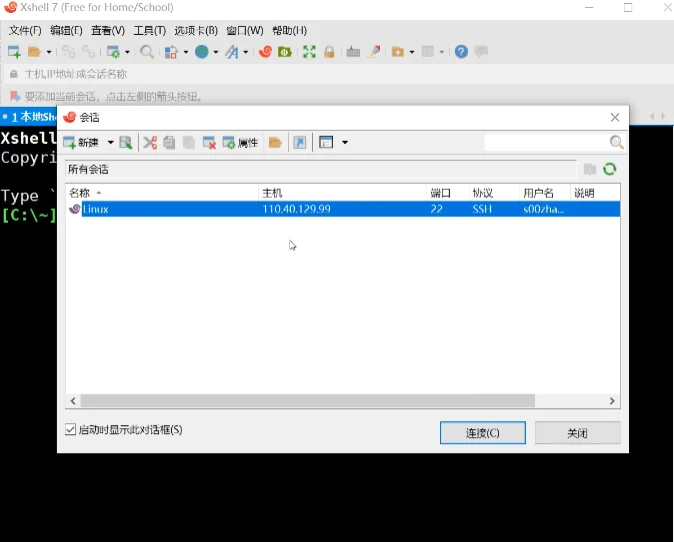Sort by the 主机 column header
This screenshot has height=542, width=674.
pos(343,193)
